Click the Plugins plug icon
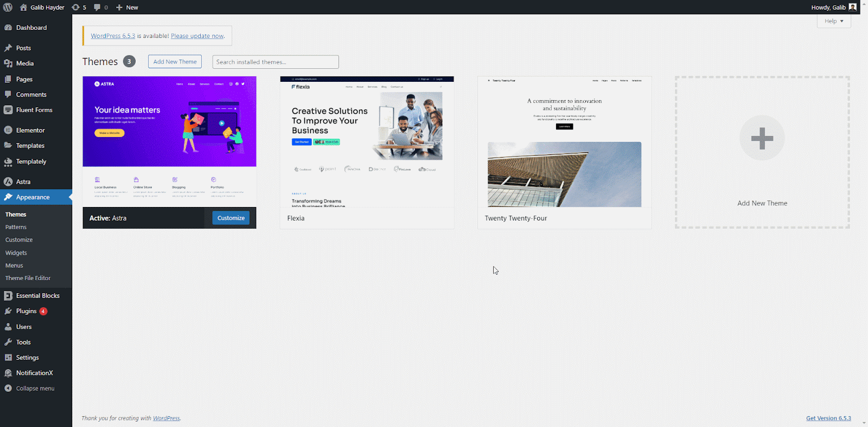 pyautogui.click(x=8, y=311)
